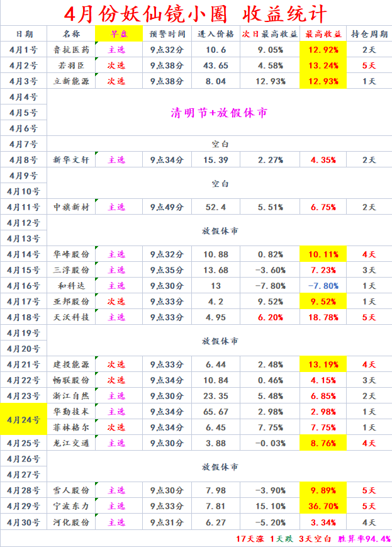This screenshot has width=392, height=547.
Task: Click stock name 中旗新材
Action: point(71,207)
